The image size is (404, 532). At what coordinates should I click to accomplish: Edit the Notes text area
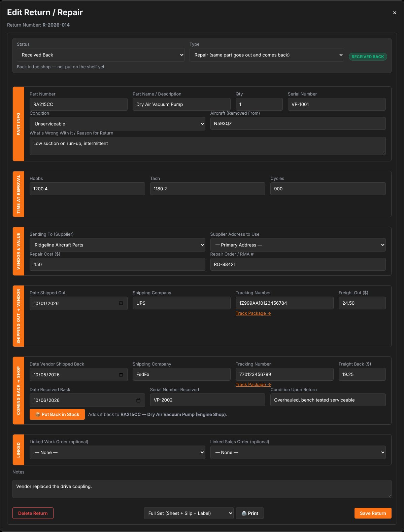point(202,489)
